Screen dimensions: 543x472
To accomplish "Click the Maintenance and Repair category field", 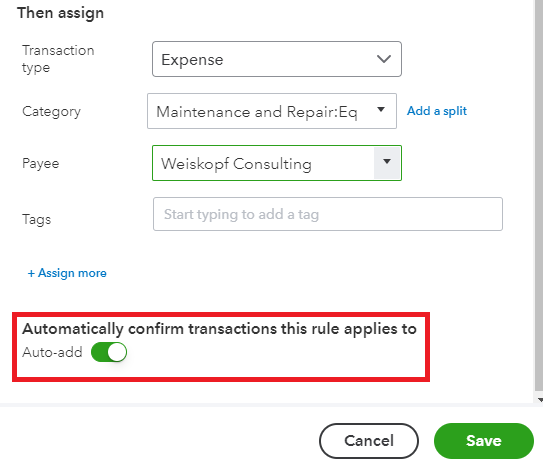I will (x=272, y=111).
